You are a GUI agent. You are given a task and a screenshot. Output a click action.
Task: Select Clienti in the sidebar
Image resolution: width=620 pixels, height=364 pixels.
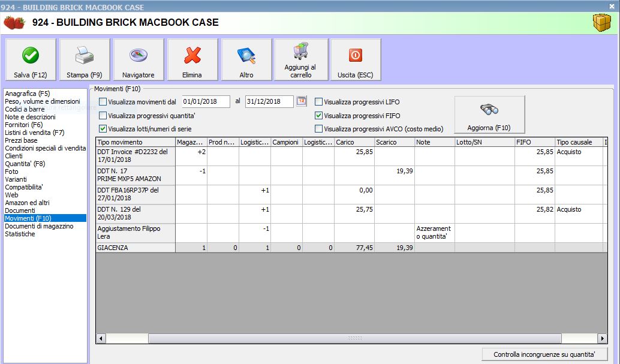14,156
